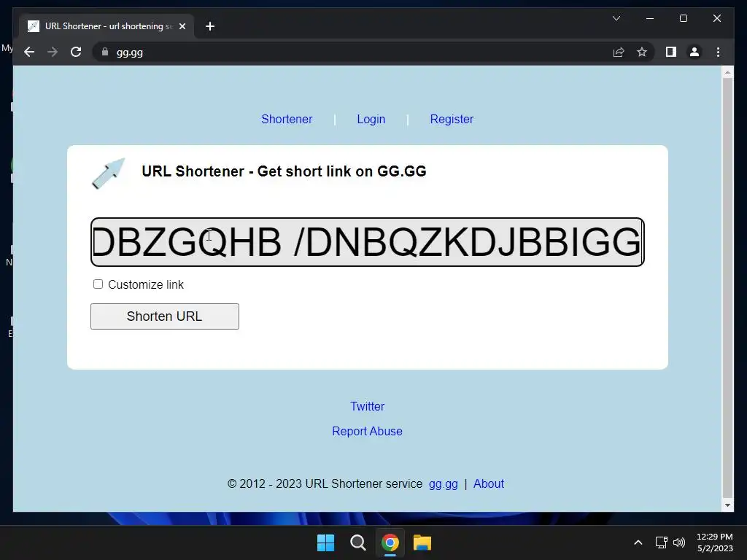Click the URL input text field
Image resolution: width=747 pixels, height=560 pixels.
(x=368, y=242)
